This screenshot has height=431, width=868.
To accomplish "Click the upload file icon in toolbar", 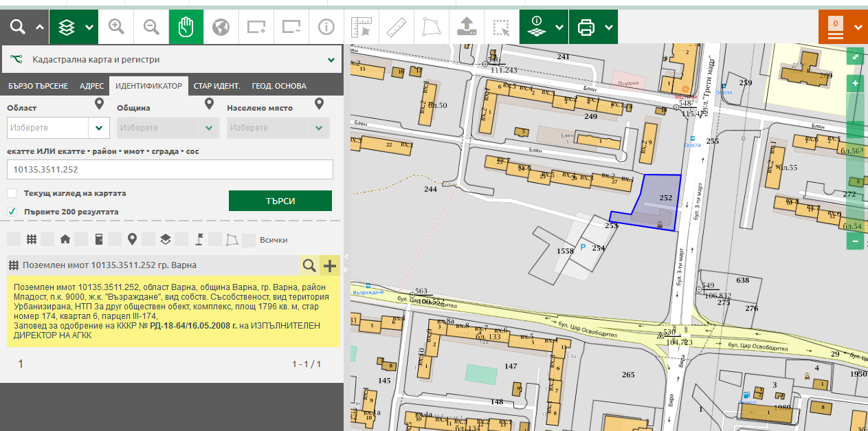I will coord(467,27).
